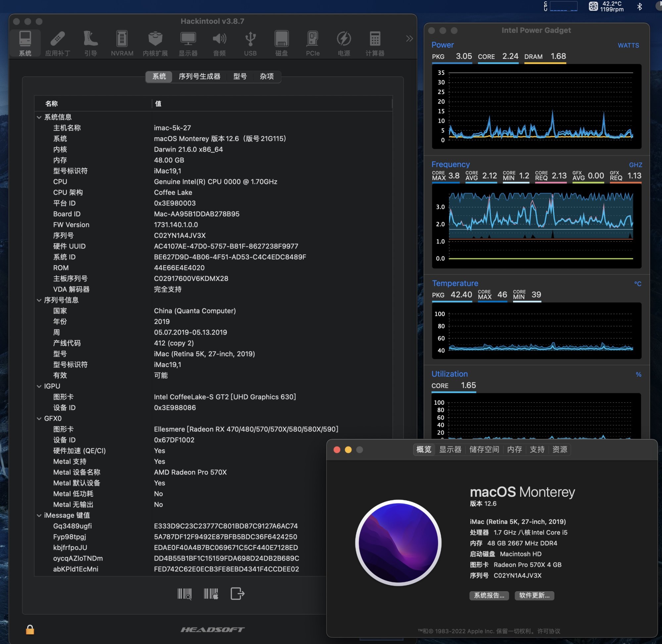The image size is (662, 644).
Task: Open the NVRAM toolbar section
Action: [x=122, y=43]
